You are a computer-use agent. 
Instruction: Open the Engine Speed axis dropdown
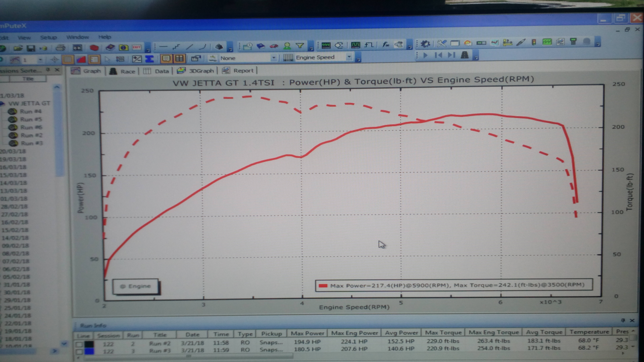coord(349,57)
